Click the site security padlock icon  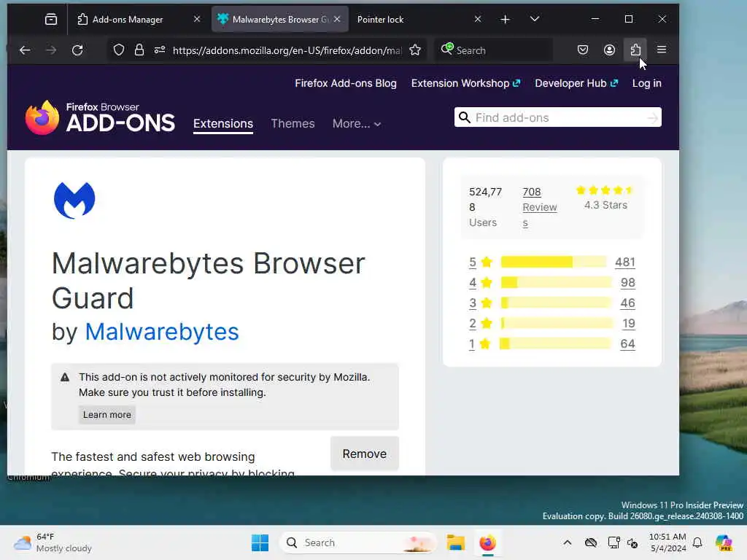coord(139,50)
